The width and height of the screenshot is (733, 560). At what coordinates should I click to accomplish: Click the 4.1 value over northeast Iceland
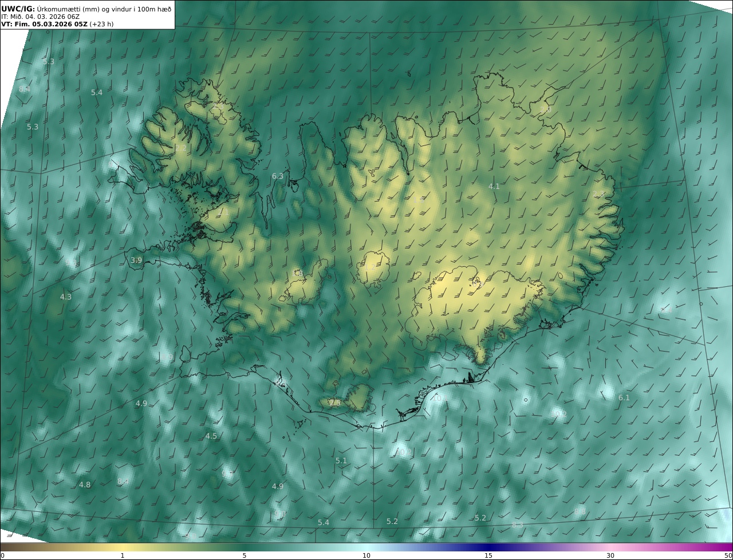[x=494, y=186]
